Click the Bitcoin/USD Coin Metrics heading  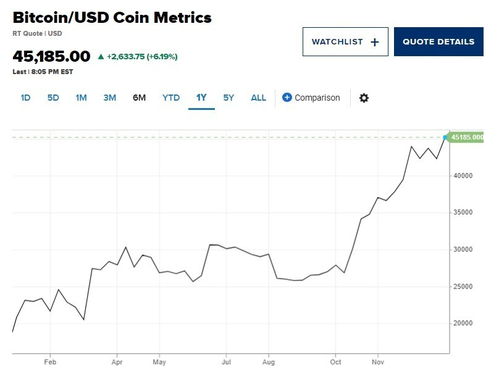pos(112,18)
